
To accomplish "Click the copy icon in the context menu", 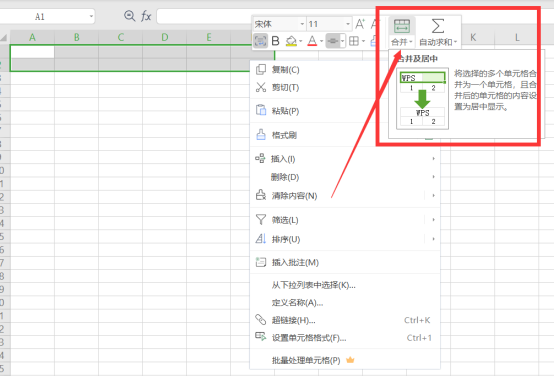I will click(x=261, y=69).
